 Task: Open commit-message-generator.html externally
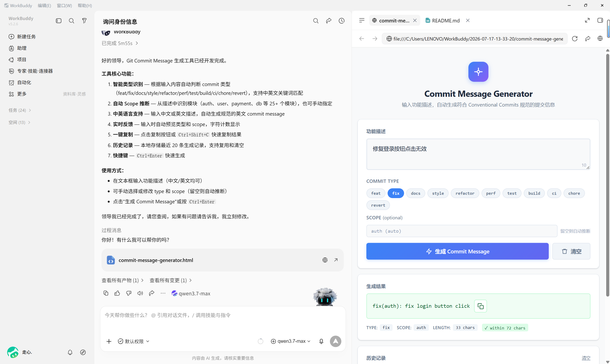(x=336, y=260)
